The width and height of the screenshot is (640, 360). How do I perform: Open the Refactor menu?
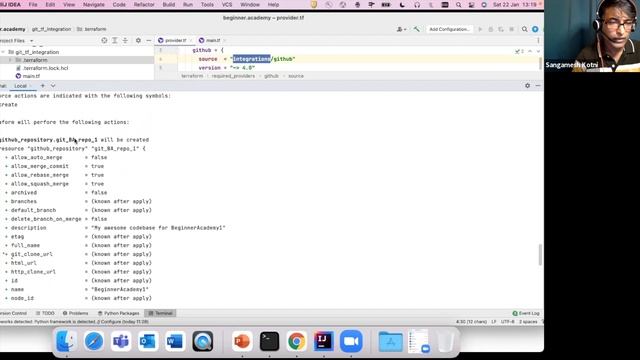coord(144,5)
